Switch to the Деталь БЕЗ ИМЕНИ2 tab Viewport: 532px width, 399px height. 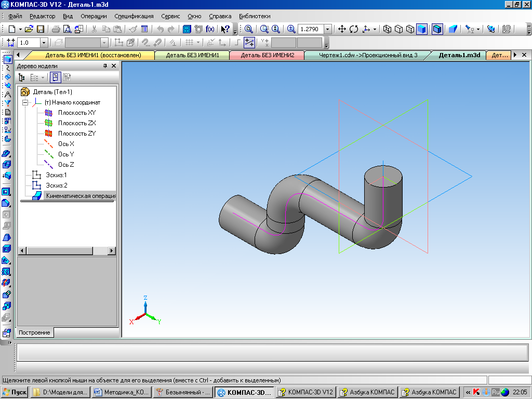pyautogui.click(x=268, y=55)
